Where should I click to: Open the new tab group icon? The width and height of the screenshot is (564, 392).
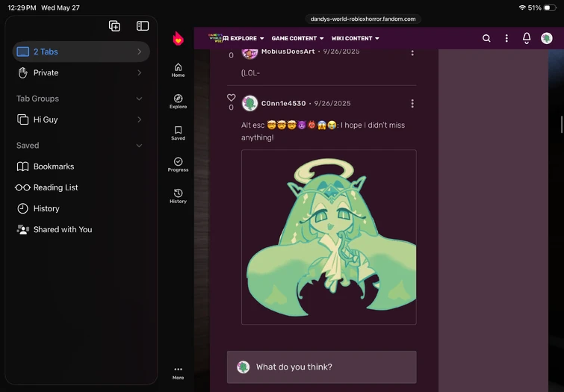coord(114,26)
